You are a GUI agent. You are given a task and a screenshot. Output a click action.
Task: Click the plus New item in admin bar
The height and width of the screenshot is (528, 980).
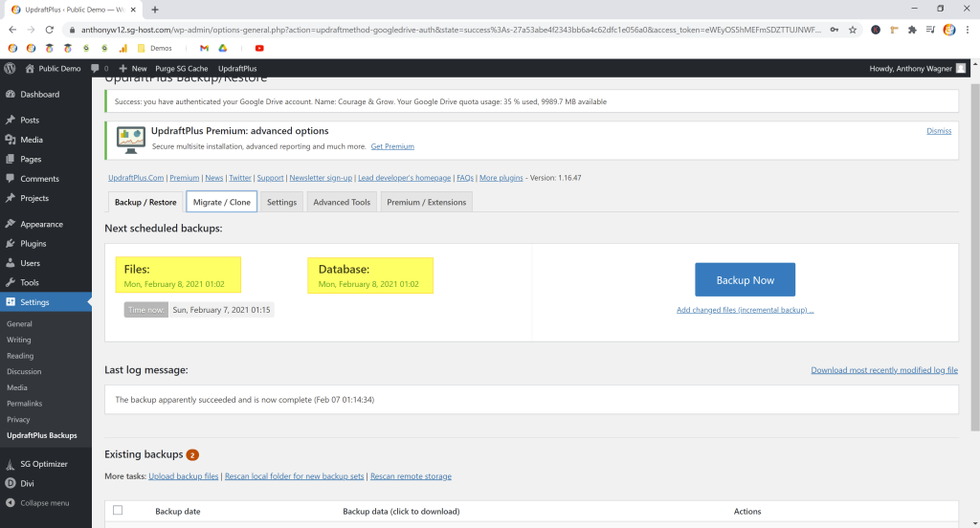[x=132, y=68]
